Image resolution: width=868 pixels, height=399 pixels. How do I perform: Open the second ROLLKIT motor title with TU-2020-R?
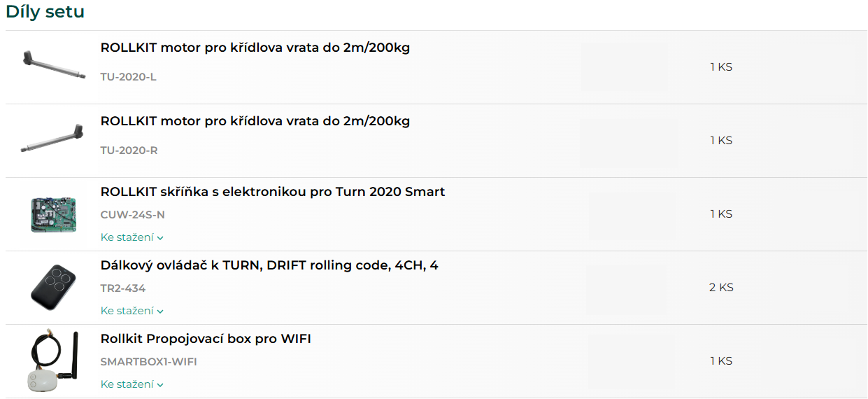pos(255,121)
